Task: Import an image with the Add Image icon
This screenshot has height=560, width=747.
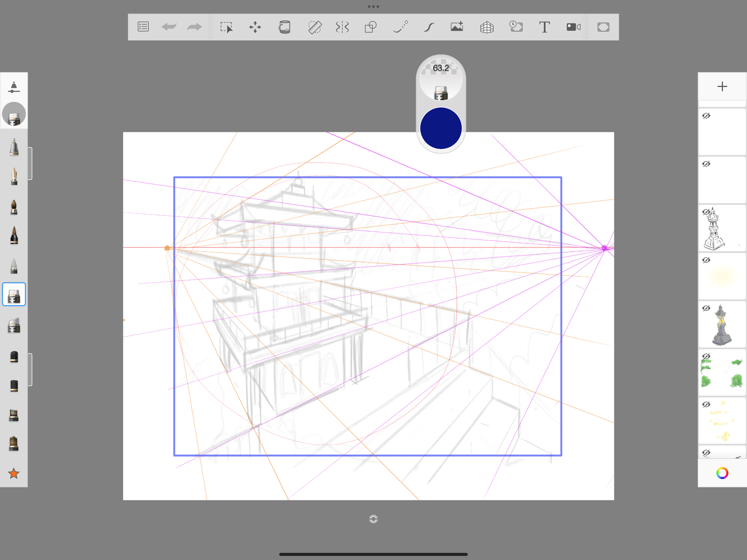Action: tap(457, 27)
